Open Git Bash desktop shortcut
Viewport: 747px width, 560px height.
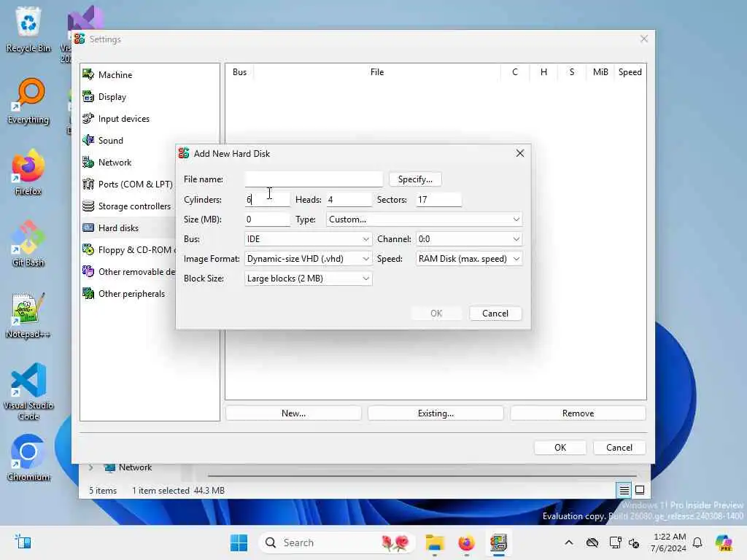28,244
